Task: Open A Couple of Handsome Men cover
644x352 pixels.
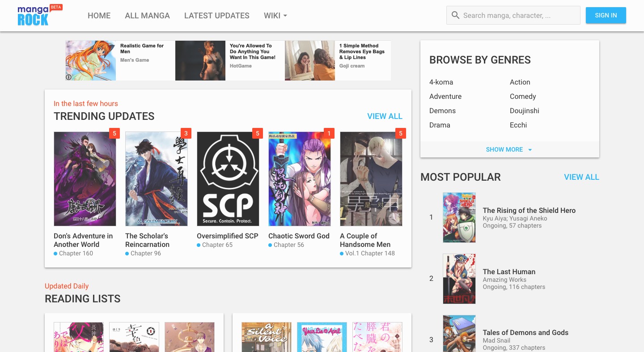Action: 371,179
